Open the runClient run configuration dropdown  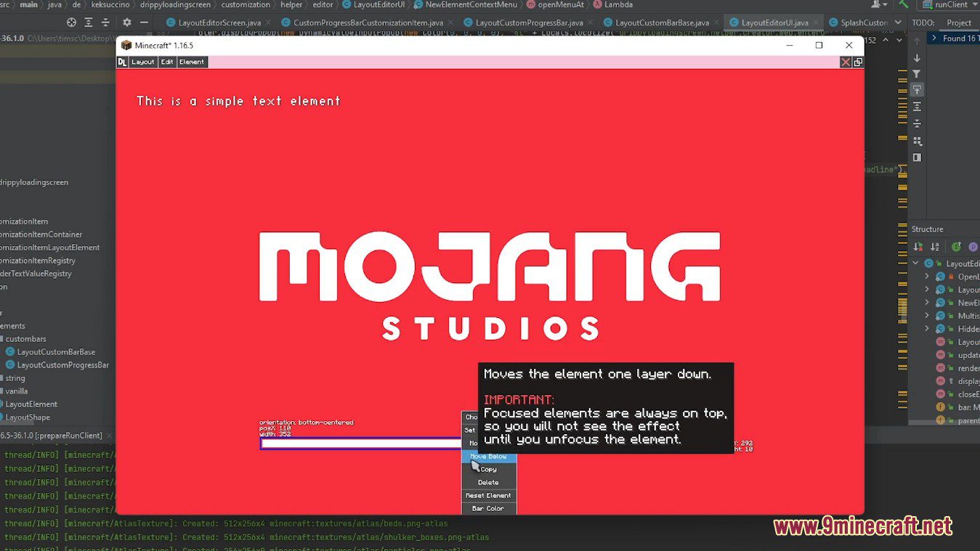coord(948,4)
